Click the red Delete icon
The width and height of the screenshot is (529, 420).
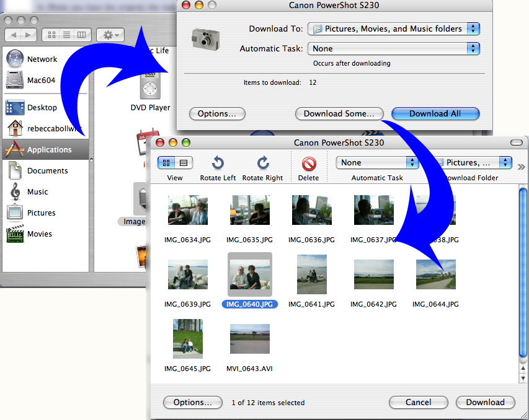pos(309,164)
